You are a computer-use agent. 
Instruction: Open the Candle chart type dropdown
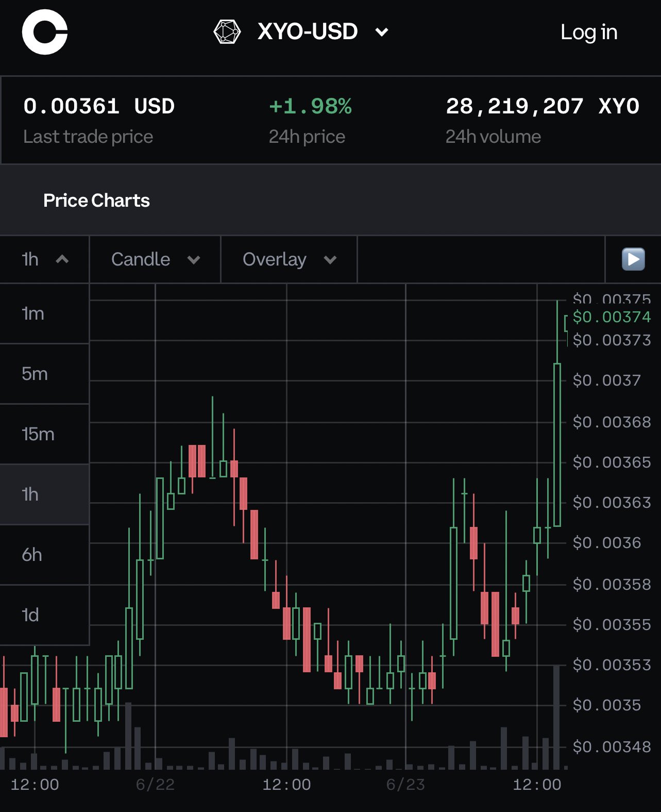(x=155, y=259)
